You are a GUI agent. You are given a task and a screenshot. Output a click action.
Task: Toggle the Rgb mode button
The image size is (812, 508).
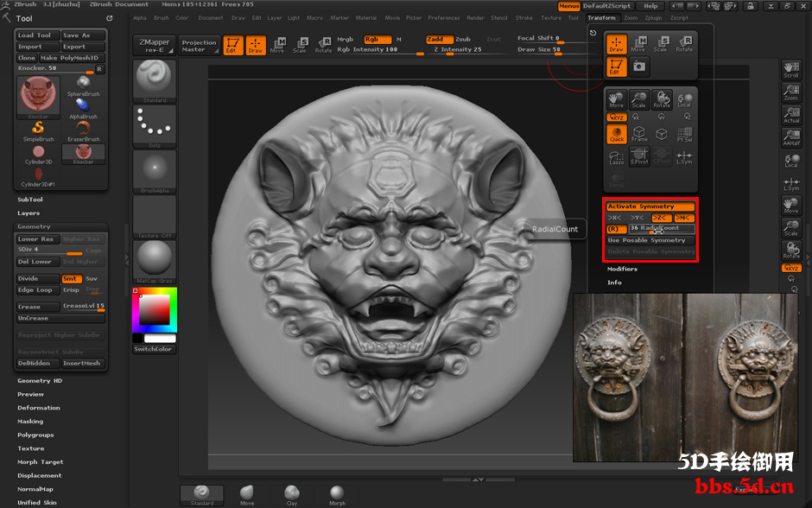(x=377, y=40)
